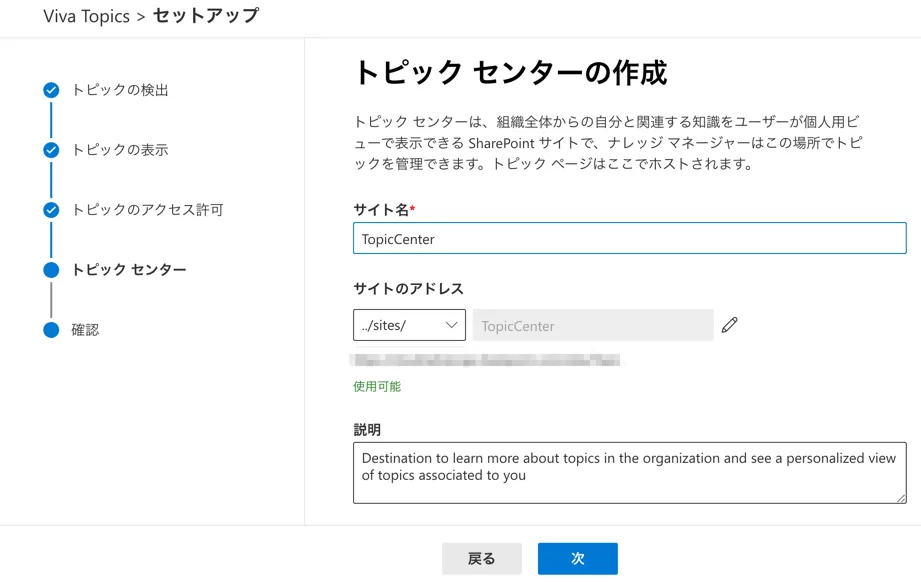921x582 pixels.
Task: Click the blue step circle beside トピック センター
Action: 51,270
